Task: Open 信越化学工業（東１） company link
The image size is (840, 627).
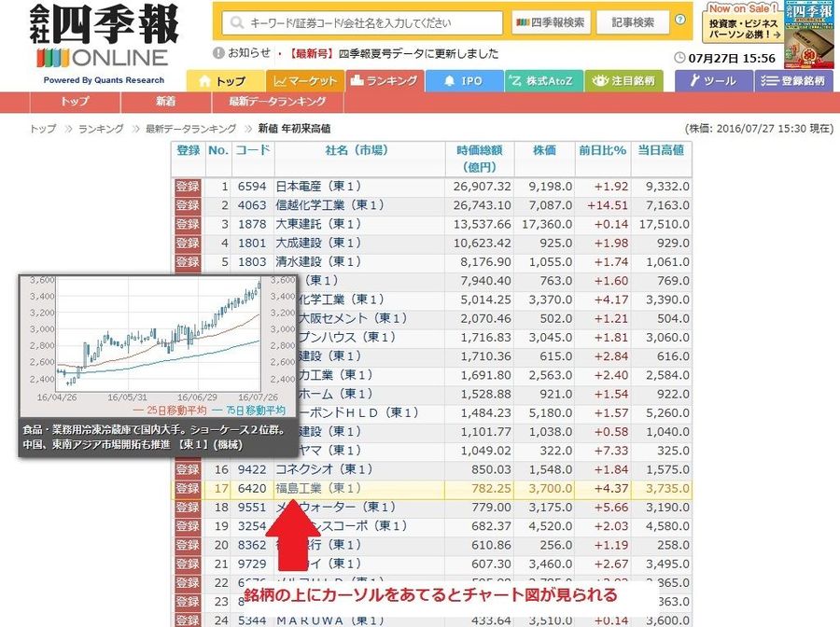Action: (x=329, y=205)
